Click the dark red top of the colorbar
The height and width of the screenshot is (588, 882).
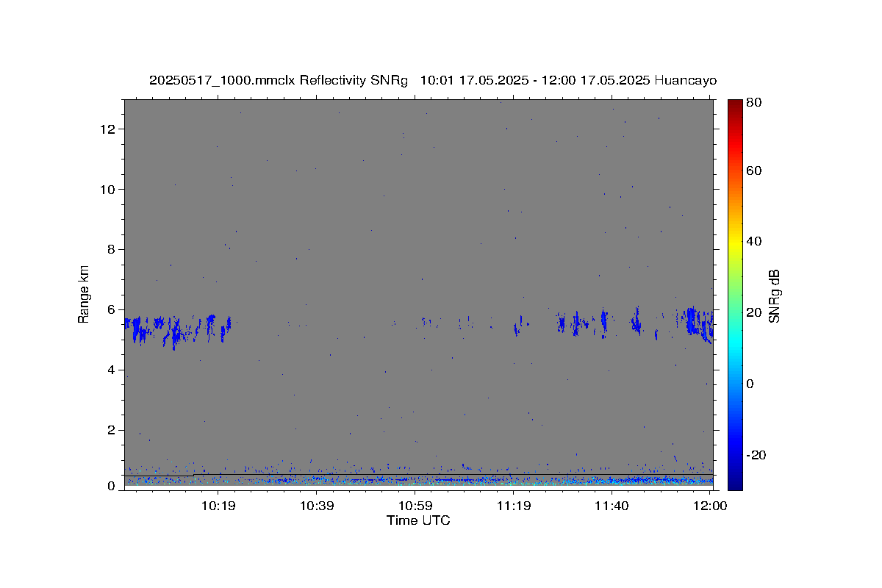click(x=735, y=107)
